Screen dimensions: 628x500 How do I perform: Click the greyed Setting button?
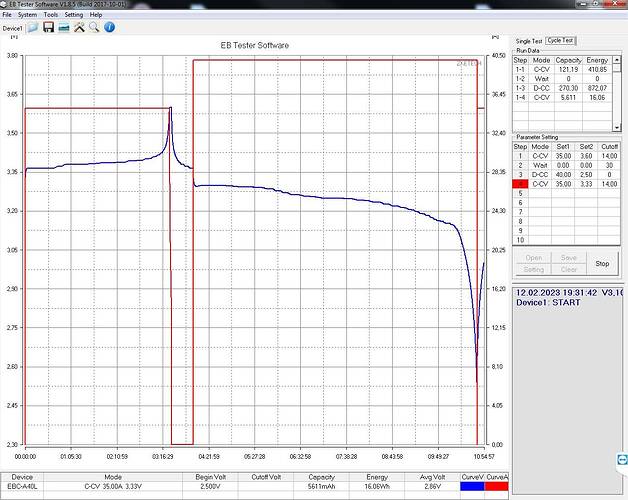tap(533, 269)
